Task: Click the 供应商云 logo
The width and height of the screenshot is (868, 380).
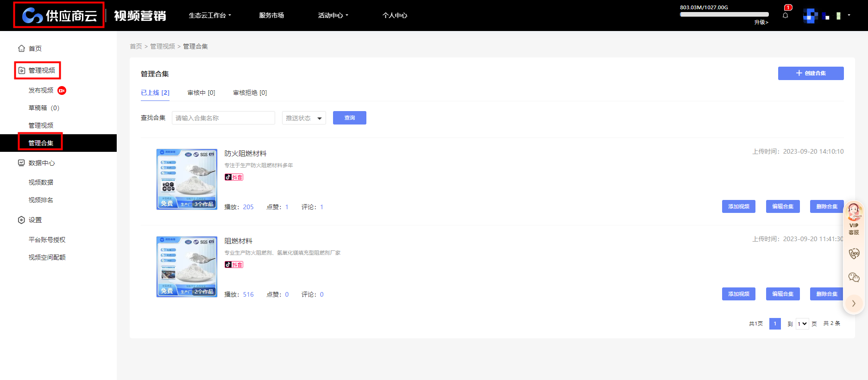Action: [x=59, y=15]
